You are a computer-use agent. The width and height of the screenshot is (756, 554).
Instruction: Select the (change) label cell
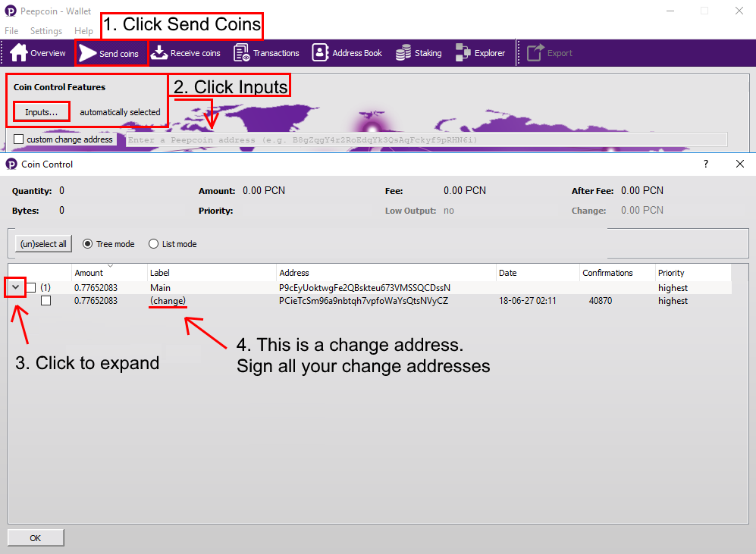tap(168, 301)
